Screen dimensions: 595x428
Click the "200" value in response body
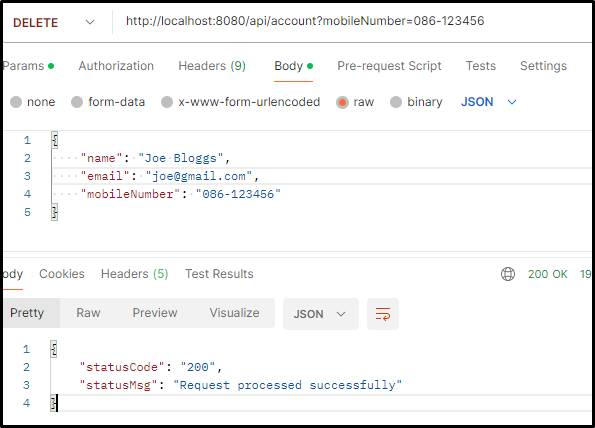click(x=198, y=367)
